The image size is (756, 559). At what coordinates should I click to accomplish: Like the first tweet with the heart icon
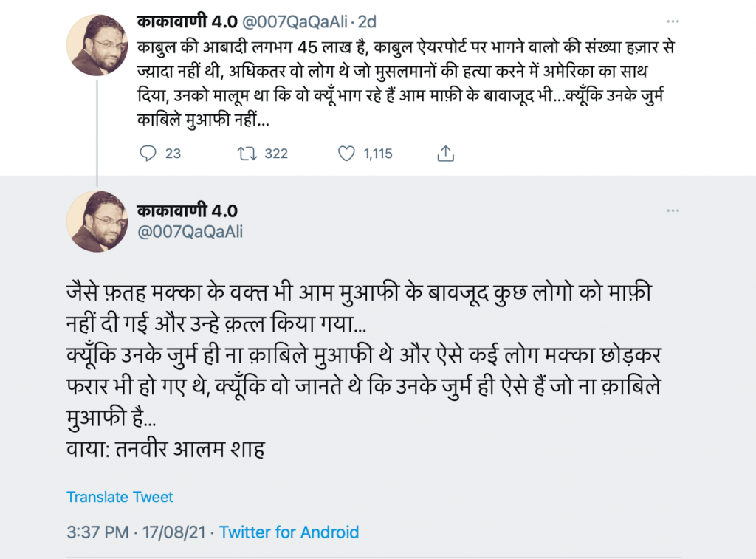click(346, 154)
